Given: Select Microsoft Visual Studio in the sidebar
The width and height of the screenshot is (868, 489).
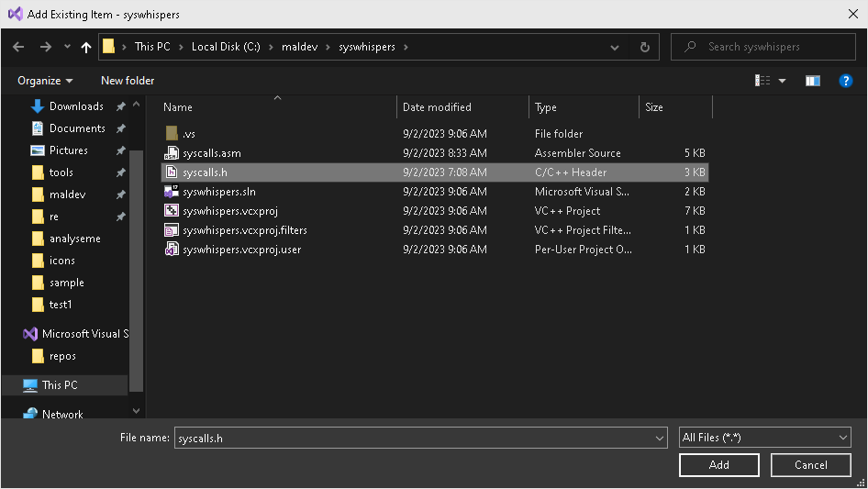Looking at the screenshot, I should [75, 334].
